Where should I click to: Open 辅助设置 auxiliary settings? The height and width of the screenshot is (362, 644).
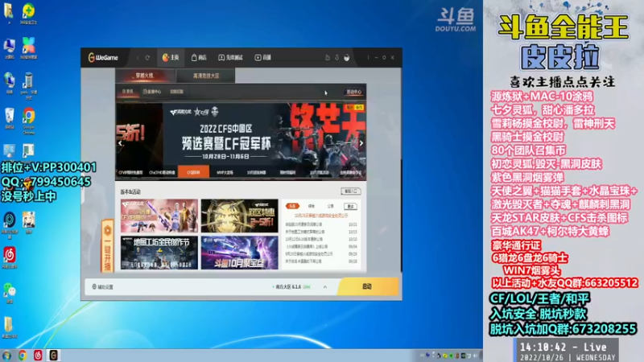click(103, 287)
